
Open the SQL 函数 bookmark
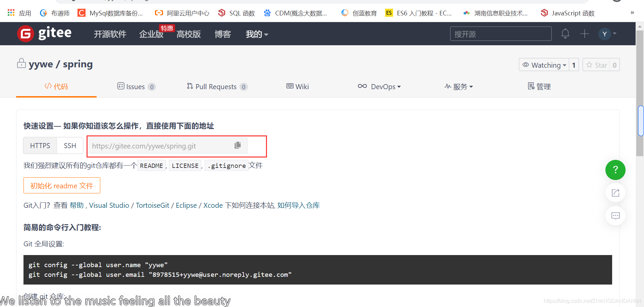click(236, 13)
